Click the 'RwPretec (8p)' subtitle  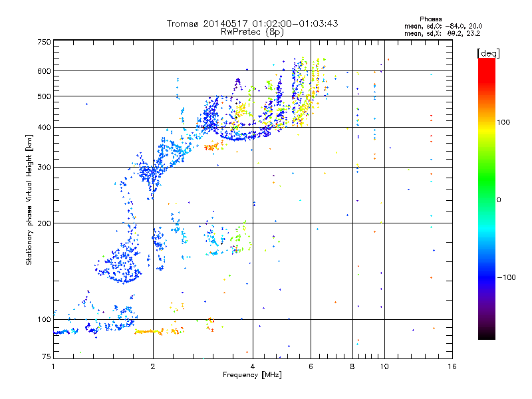pyautogui.click(x=252, y=32)
